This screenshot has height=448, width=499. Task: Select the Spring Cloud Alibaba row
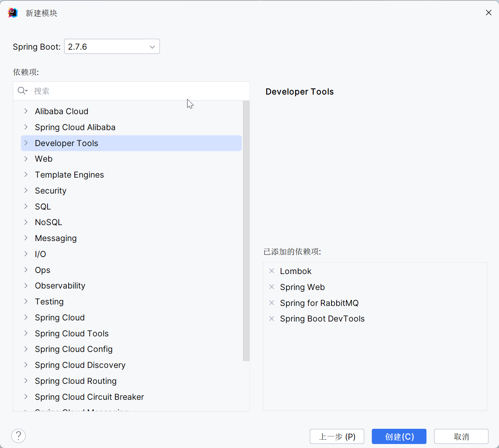point(131,127)
